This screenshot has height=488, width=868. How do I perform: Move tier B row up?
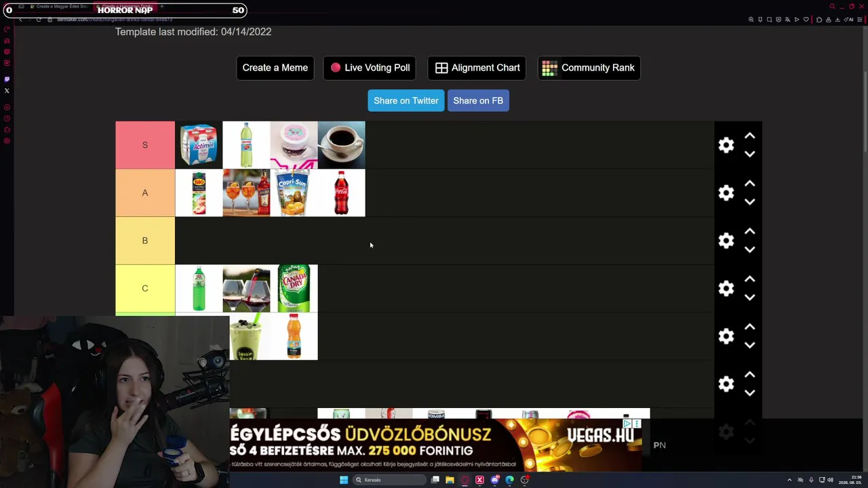pos(750,232)
